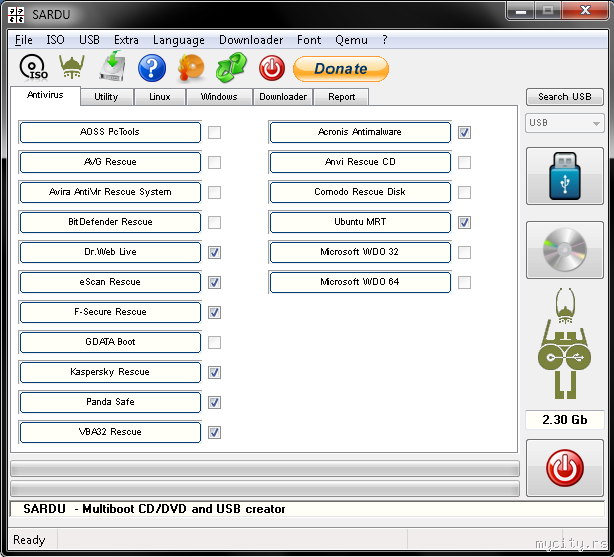This screenshot has height=557, width=614.
Task: Uncheck the VBA32 Rescue checkbox
Action: [x=214, y=432]
